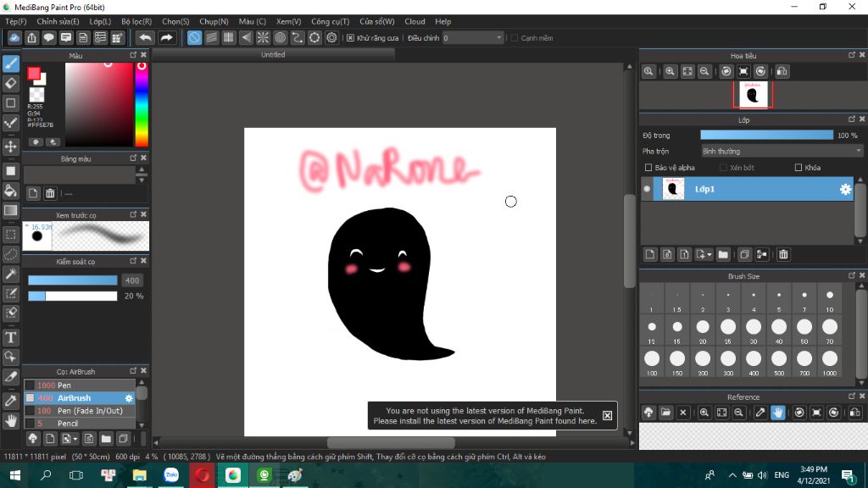Toggle the Khử răng cưa checkbox
Screen dimensions: 868x488
(x=350, y=37)
